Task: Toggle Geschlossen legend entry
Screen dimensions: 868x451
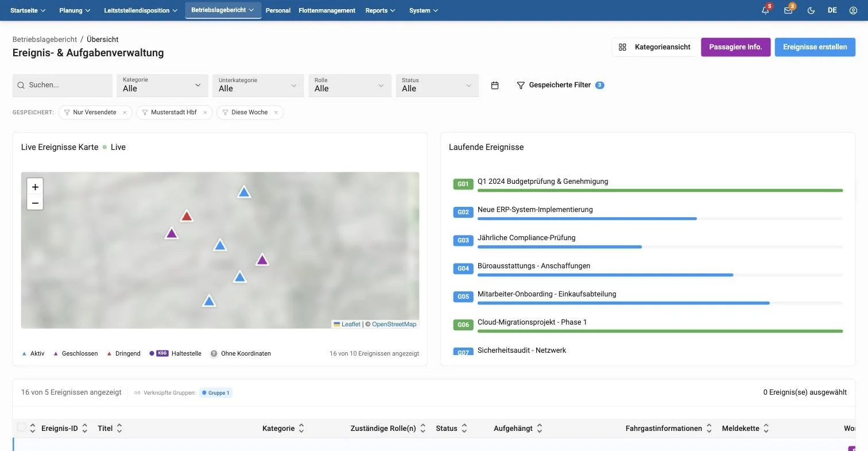Action: (x=75, y=354)
